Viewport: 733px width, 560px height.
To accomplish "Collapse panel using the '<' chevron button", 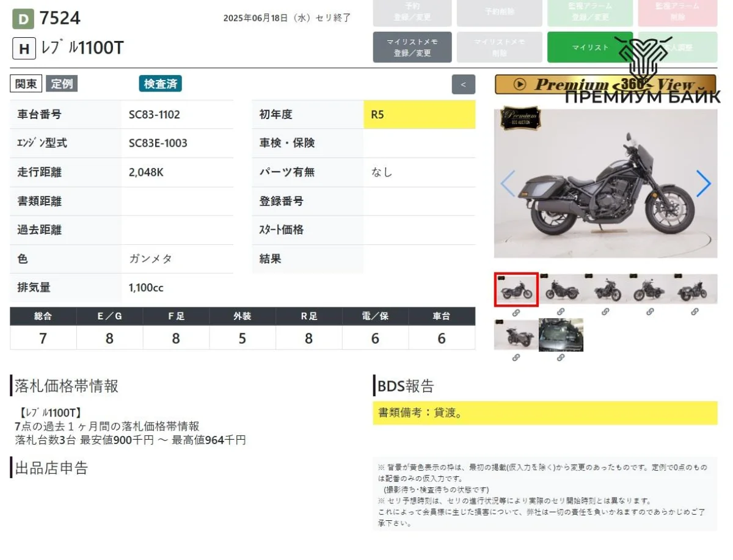I will [463, 84].
